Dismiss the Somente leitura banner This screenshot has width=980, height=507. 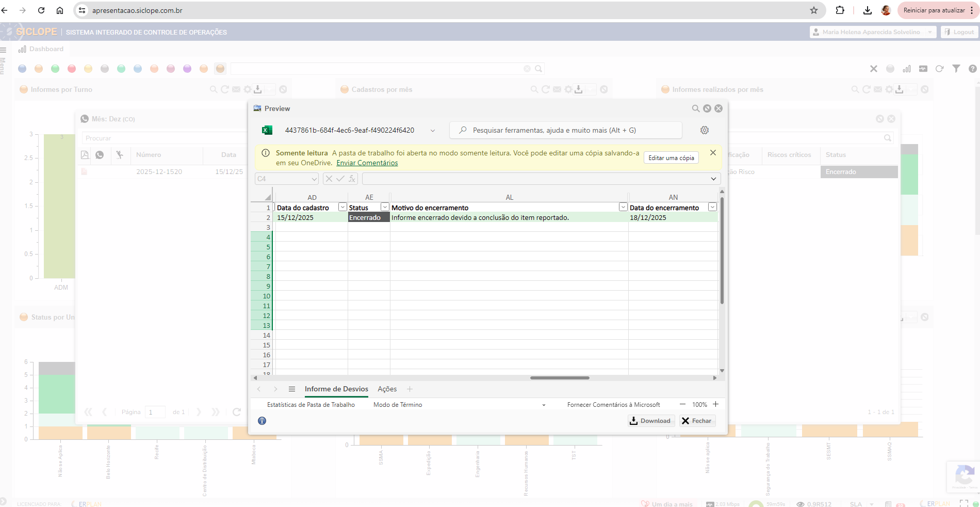pos(713,153)
